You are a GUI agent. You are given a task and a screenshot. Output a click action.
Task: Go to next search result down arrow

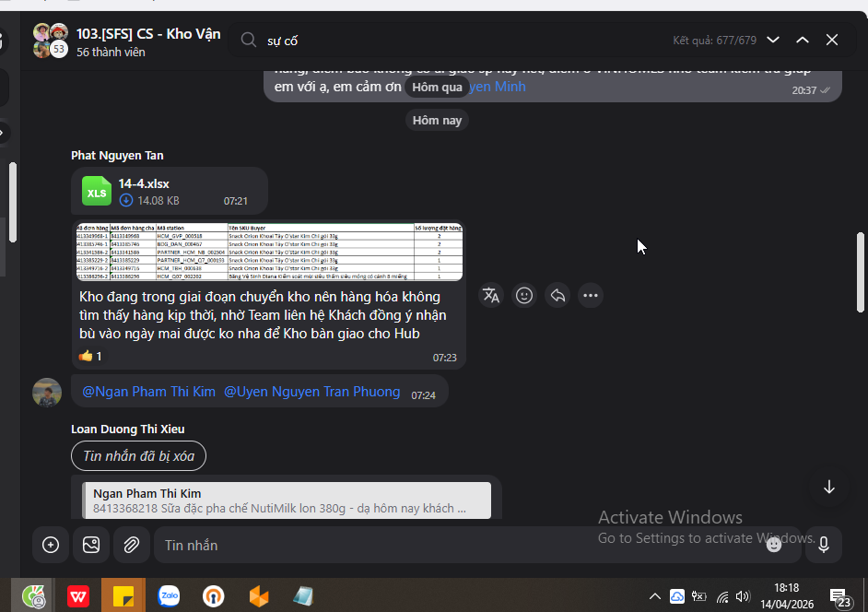(773, 40)
